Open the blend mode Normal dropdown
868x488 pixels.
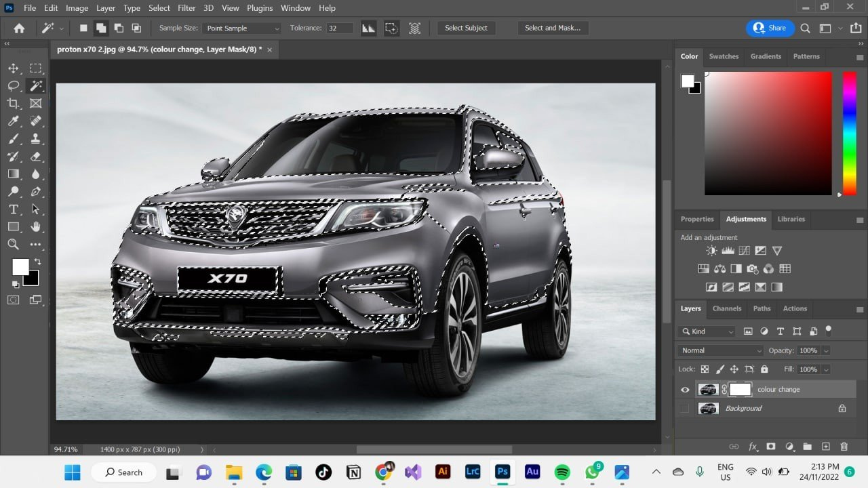coord(720,350)
